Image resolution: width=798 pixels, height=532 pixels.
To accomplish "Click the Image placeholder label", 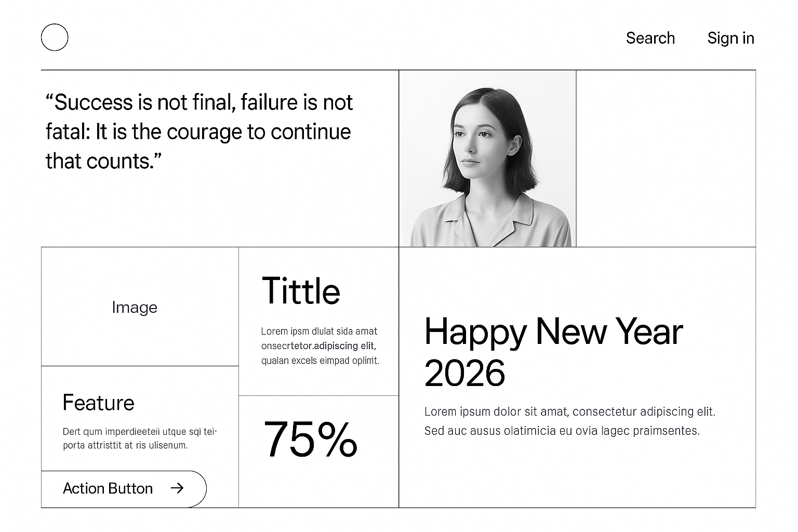I will tap(135, 307).
